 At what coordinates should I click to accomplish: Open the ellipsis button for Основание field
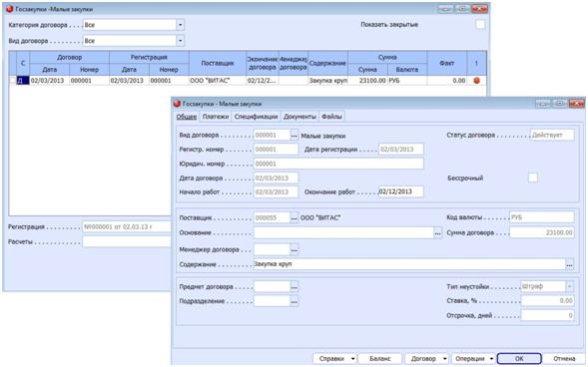pyautogui.click(x=437, y=233)
